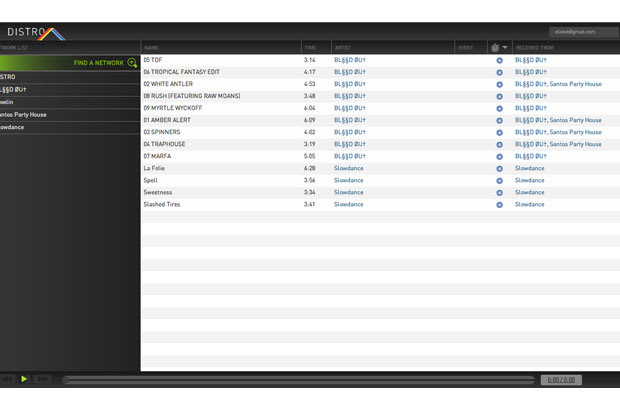Image resolution: width=620 pixels, height=400 pixels.
Task: Click the Find a Network button
Action: [70, 63]
